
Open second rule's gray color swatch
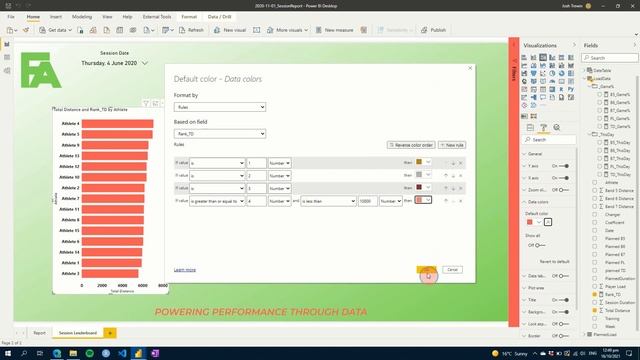tap(423, 175)
